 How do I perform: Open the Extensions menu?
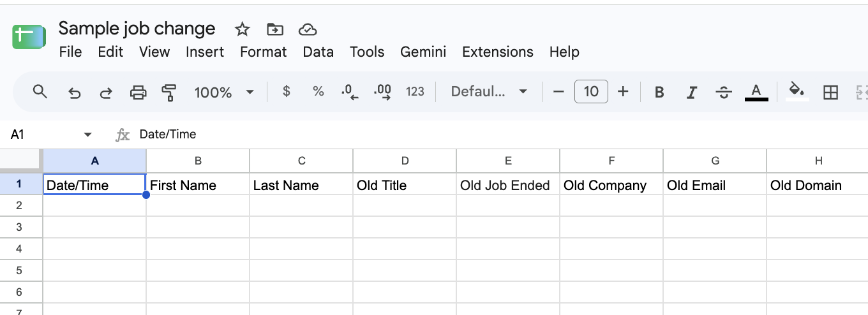pyautogui.click(x=498, y=52)
